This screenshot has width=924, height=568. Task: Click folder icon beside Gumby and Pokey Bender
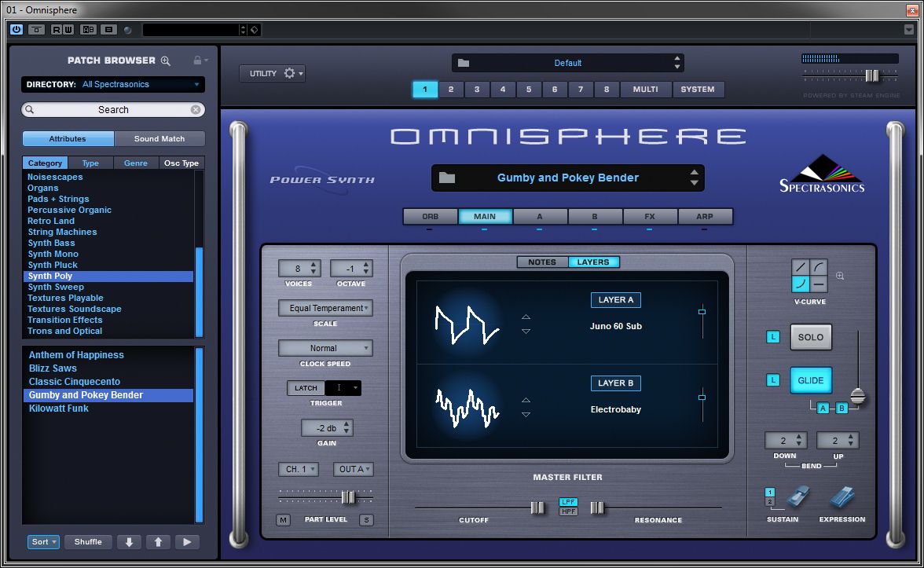coord(447,178)
